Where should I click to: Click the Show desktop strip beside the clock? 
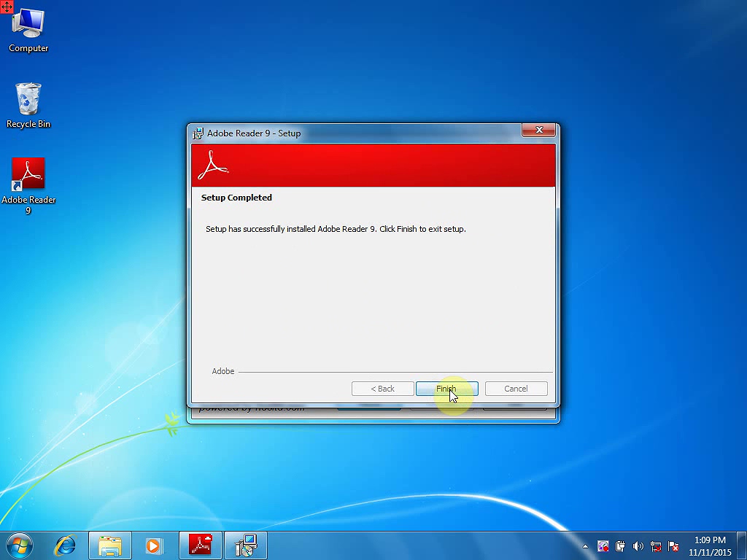point(742,545)
